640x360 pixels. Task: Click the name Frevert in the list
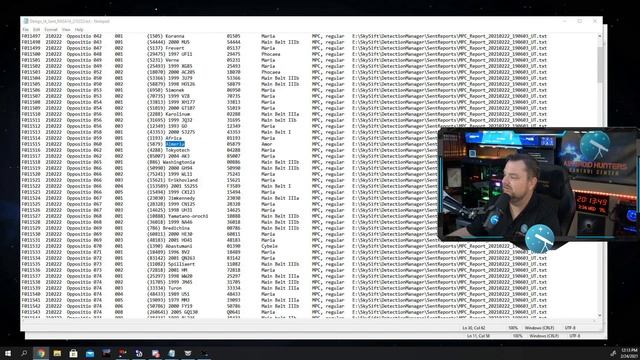175,48
